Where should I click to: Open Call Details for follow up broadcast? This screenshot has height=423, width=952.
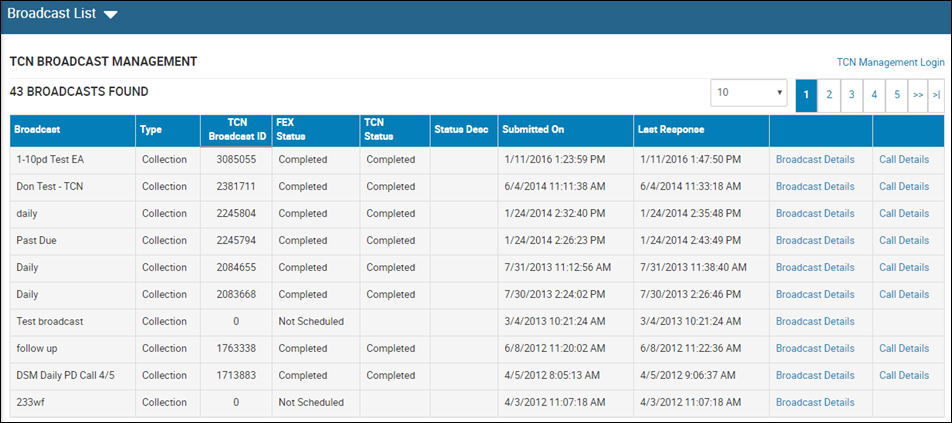tap(904, 348)
